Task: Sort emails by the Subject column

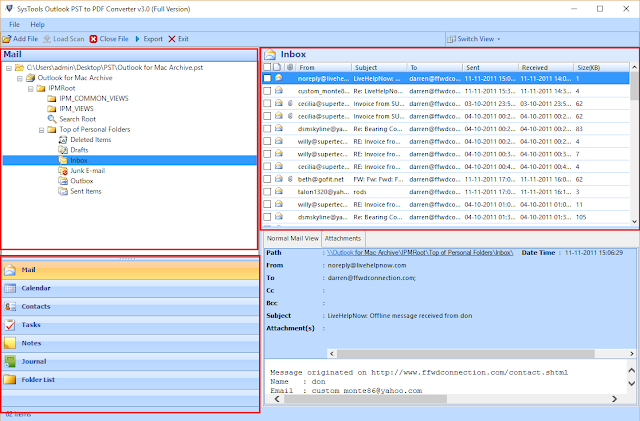Action: (379, 67)
